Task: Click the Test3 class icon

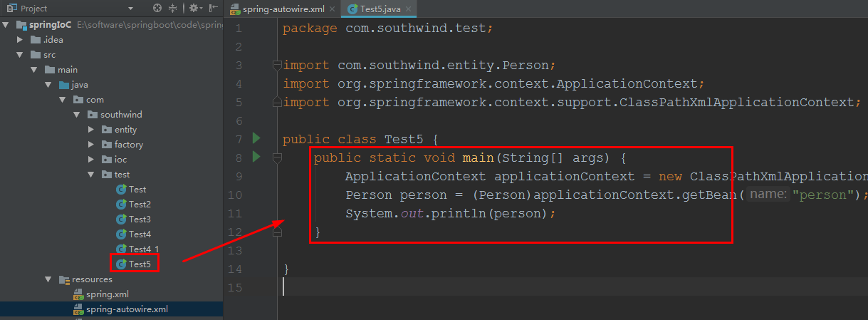Action: click(121, 219)
